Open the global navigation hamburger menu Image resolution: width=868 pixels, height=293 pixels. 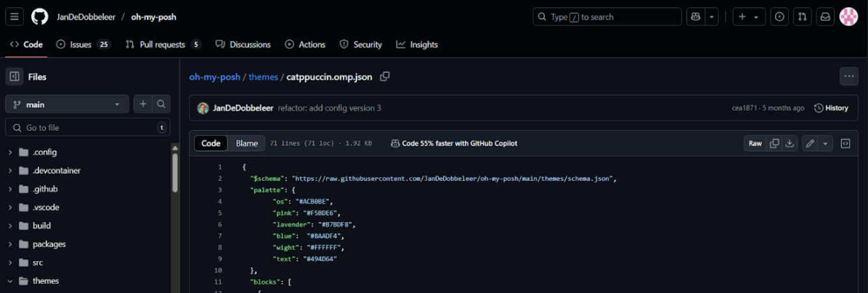[14, 17]
